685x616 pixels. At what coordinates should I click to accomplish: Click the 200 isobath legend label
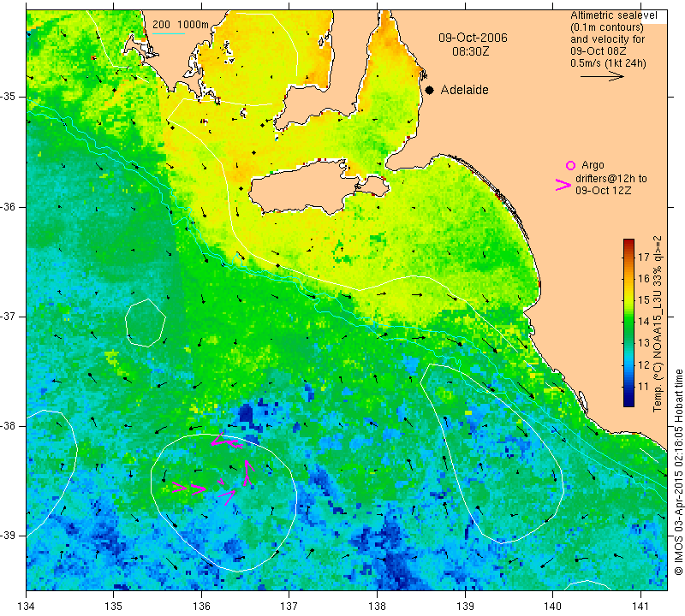point(161,25)
